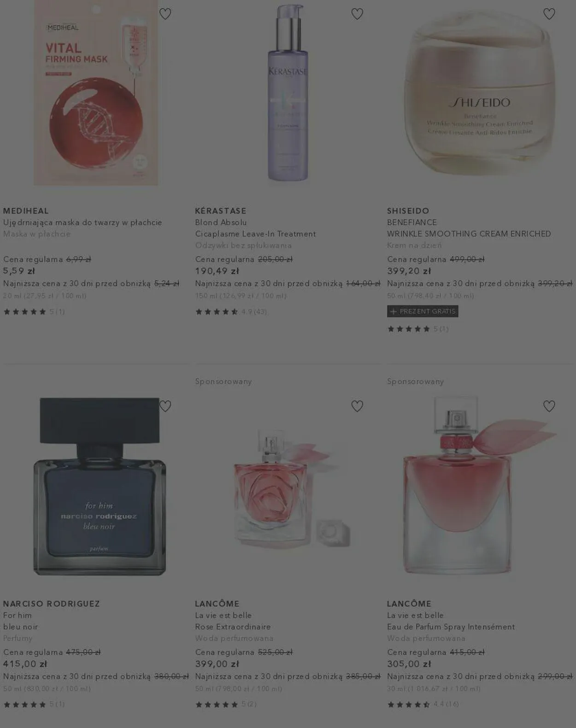The height and width of the screenshot is (728, 576).
Task: Add Mediheal firming mask to wishlist heart
Action: [165, 14]
